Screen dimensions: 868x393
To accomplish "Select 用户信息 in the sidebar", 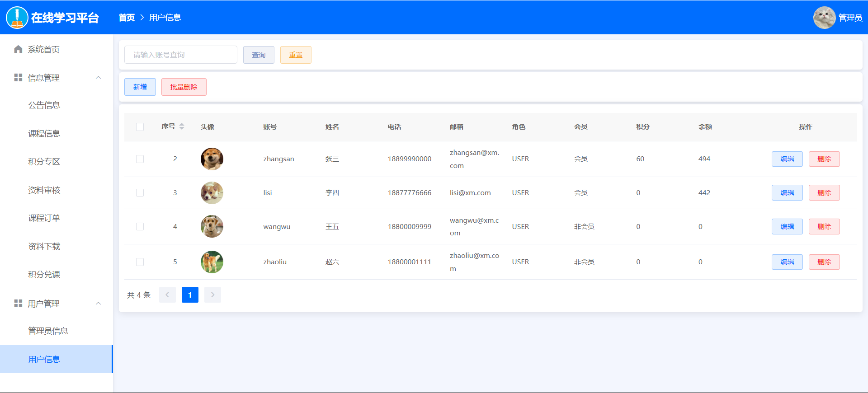I will pos(57,360).
